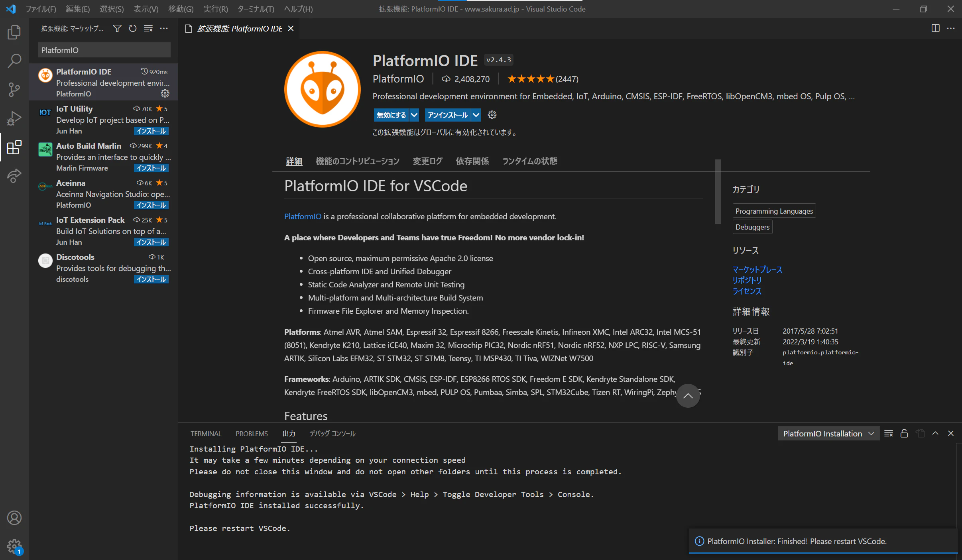This screenshot has width=962, height=560.
Task: Toggle output scroll lock icon
Action: (904, 433)
